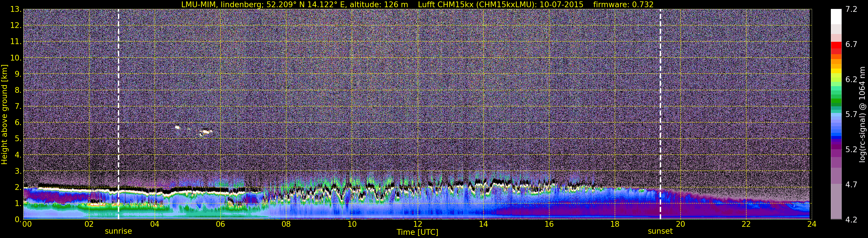Click the 4. tick on height axis
The height and width of the screenshot is (238, 868).
[18, 155]
